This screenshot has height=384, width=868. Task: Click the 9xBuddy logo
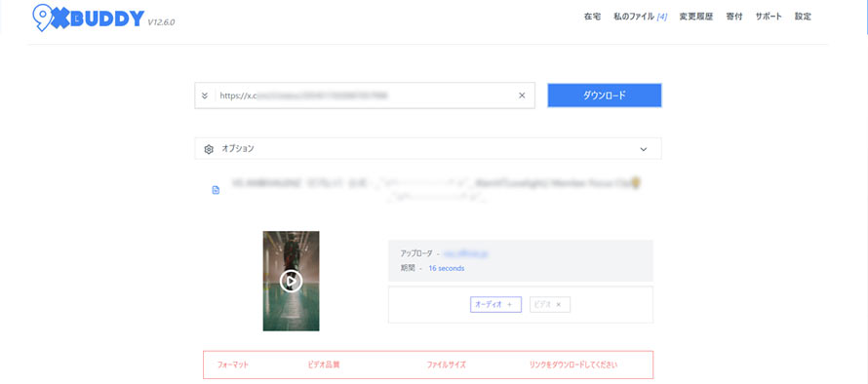89,18
